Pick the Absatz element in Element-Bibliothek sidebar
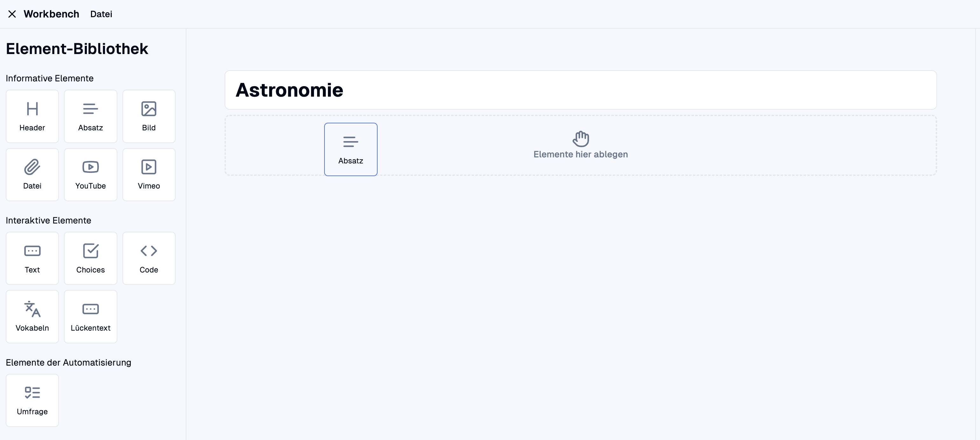 tap(91, 116)
